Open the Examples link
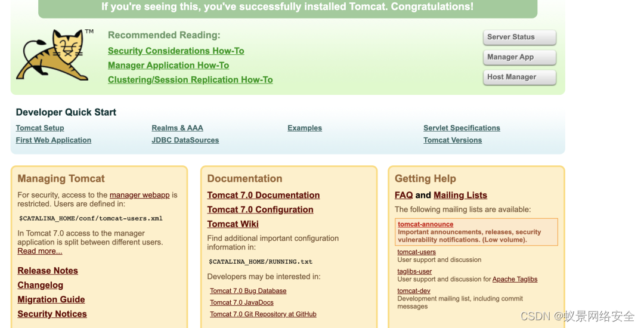Screen dimensions: 644x328 [x=305, y=128]
